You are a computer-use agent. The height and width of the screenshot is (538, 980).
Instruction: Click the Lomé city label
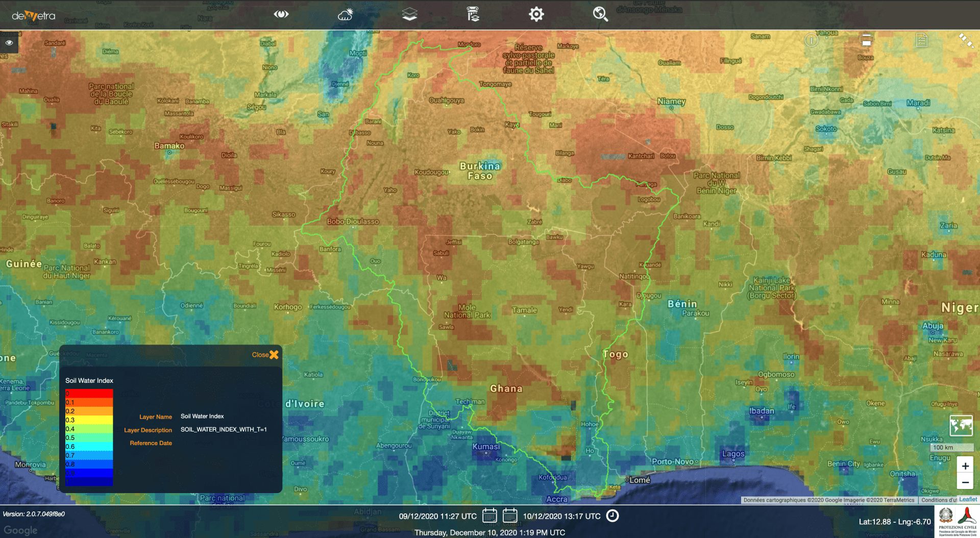(x=640, y=480)
